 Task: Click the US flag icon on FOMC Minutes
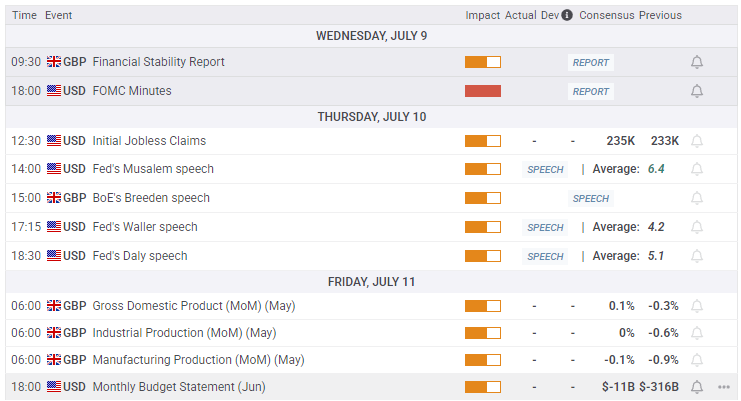(54, 91)
